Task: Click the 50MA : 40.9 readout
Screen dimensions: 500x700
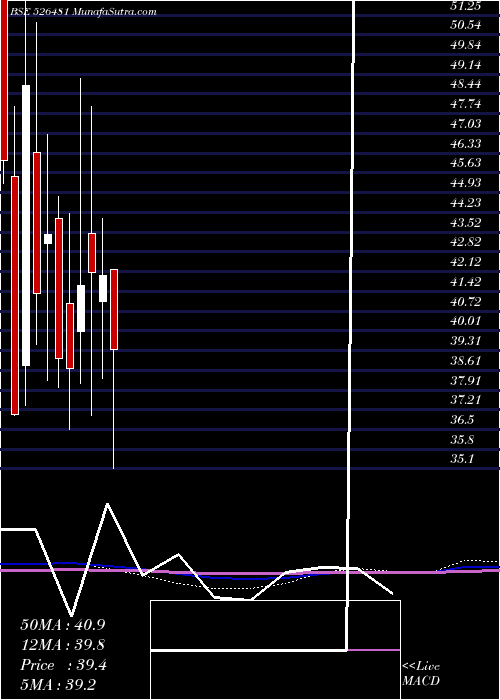Action: coord(62,625)
